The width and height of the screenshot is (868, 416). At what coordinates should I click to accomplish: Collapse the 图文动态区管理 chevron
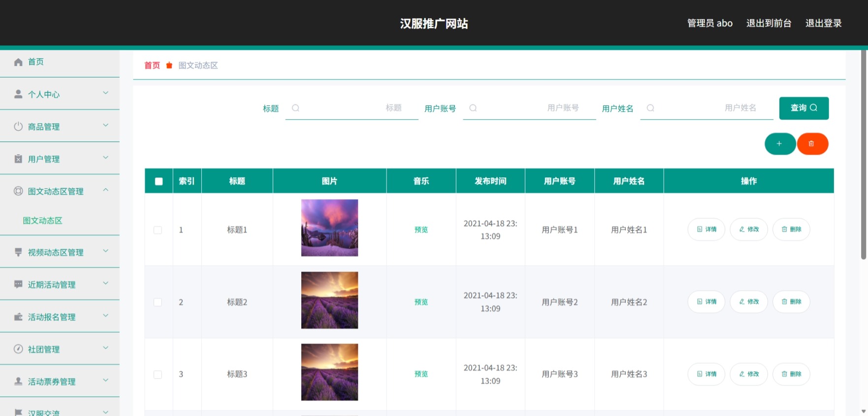point(105,190)
